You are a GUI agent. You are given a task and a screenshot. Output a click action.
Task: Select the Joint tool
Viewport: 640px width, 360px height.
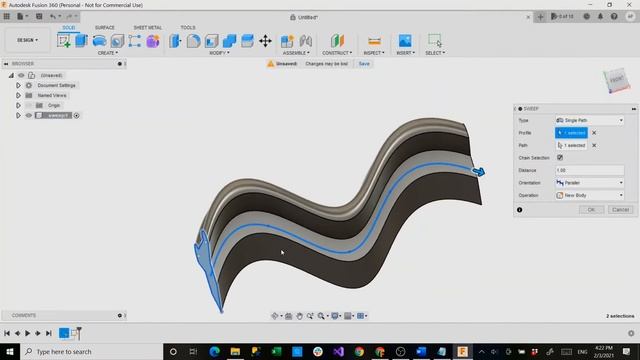305,41
